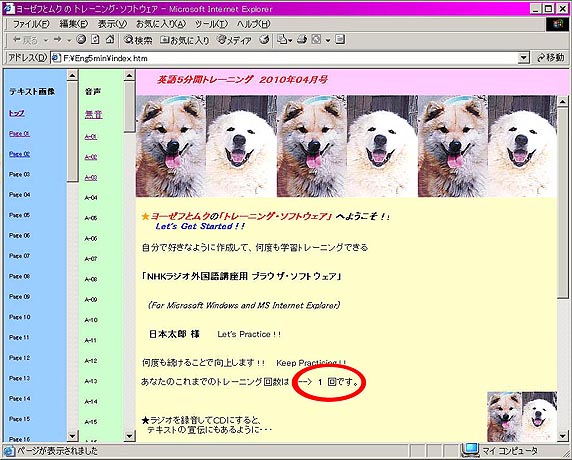Click the Refresh page icon
The image size is (572, 460).
[x=95, y=39]
